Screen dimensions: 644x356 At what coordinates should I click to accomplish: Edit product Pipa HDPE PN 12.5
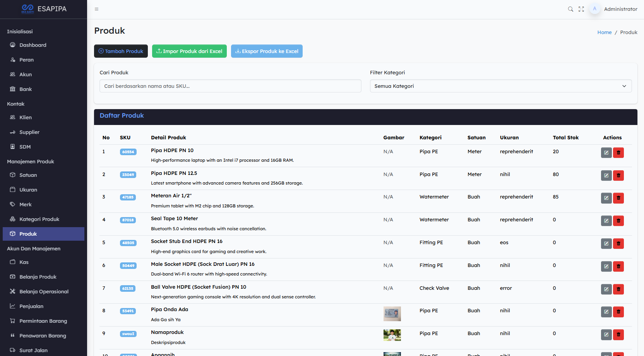[606, 175]
